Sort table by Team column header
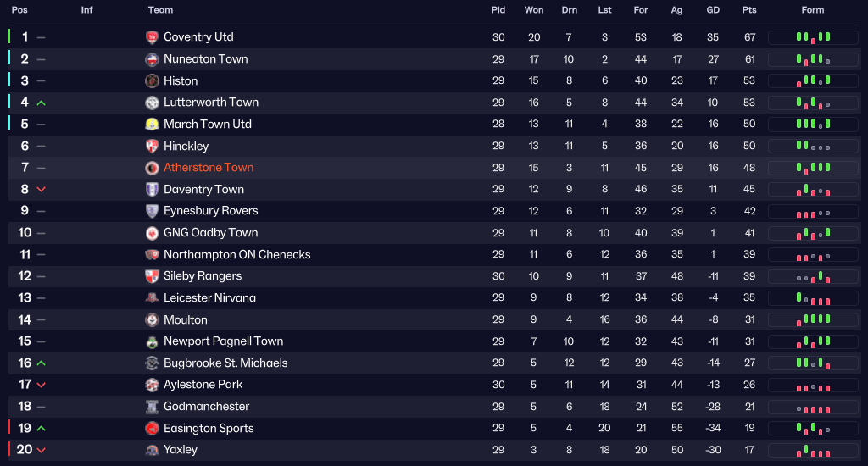868x466 pixels. pyautogui.click(x=160, y=10)
